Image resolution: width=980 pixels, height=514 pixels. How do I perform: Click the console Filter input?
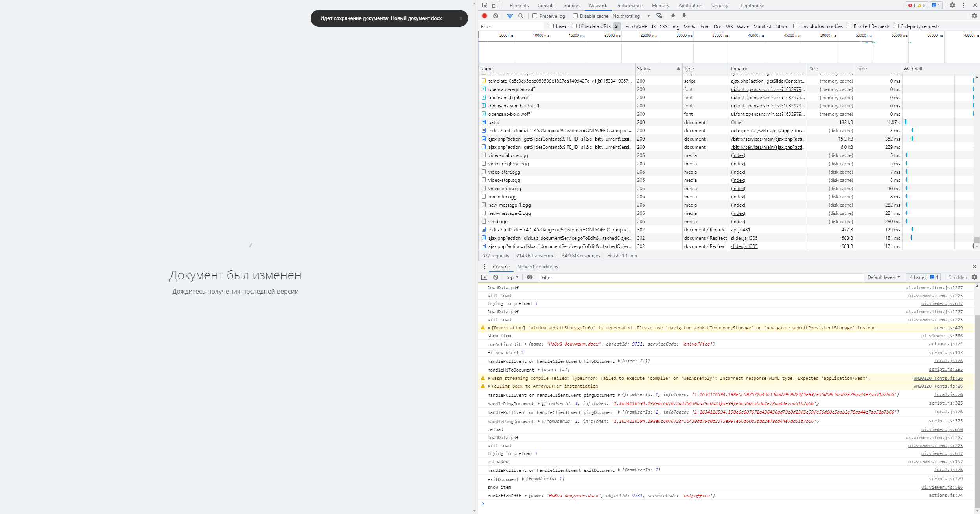(702, 277)
